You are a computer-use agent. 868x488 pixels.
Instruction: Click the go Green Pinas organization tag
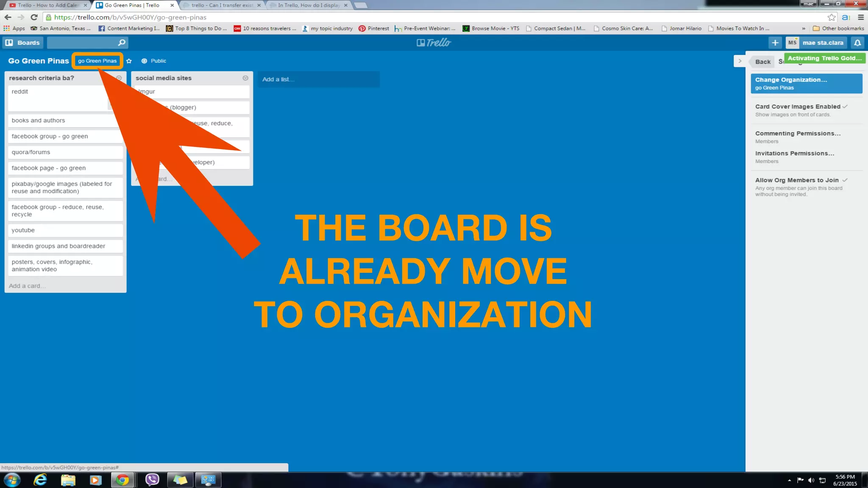point(97,61)
